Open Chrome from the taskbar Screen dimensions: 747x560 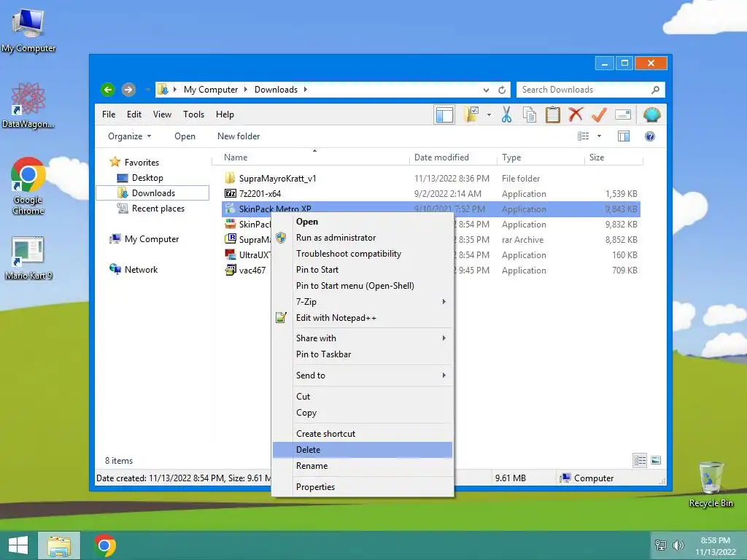(105, 545)
